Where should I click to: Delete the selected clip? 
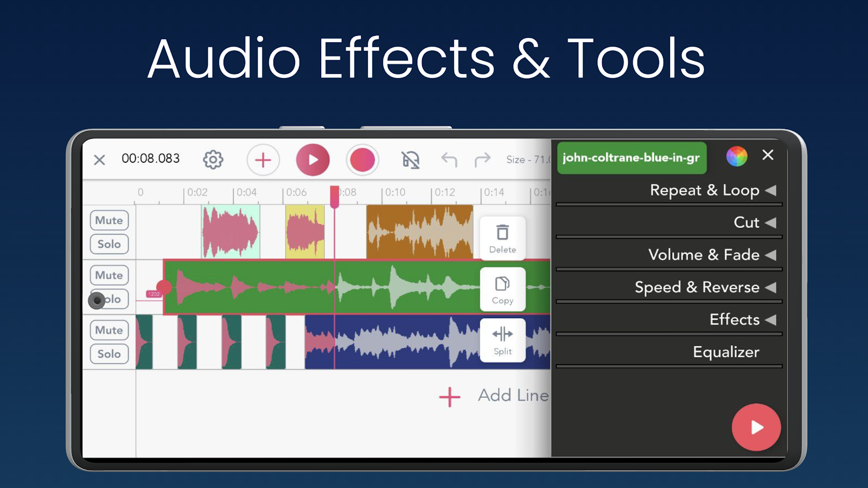pyautogui.click(x=503, y=238)
